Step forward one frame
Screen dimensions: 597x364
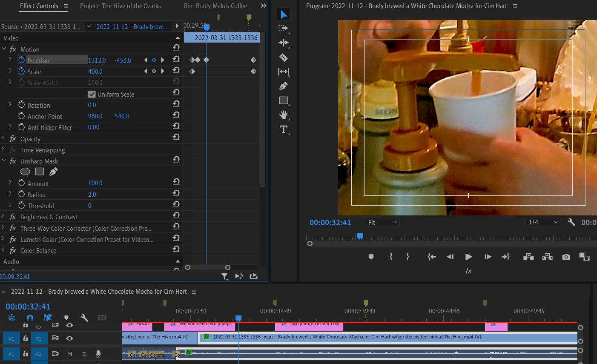click(488, 257)
